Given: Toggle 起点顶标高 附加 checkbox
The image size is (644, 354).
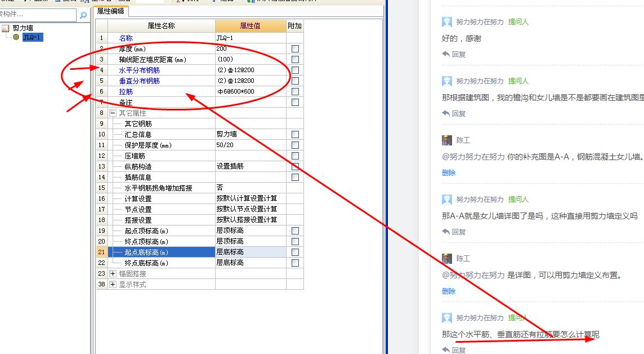Looking at the screenshot, I should click(295, 231).
